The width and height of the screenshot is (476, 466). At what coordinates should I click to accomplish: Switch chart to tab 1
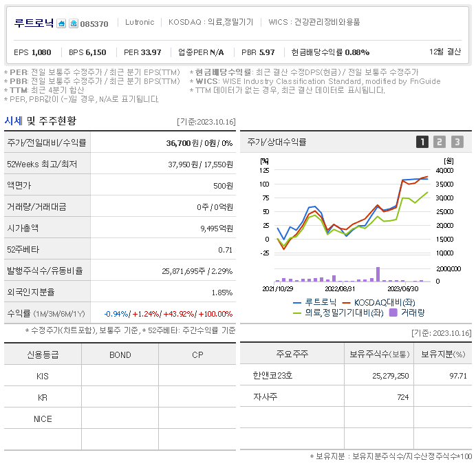pos(422,142)
